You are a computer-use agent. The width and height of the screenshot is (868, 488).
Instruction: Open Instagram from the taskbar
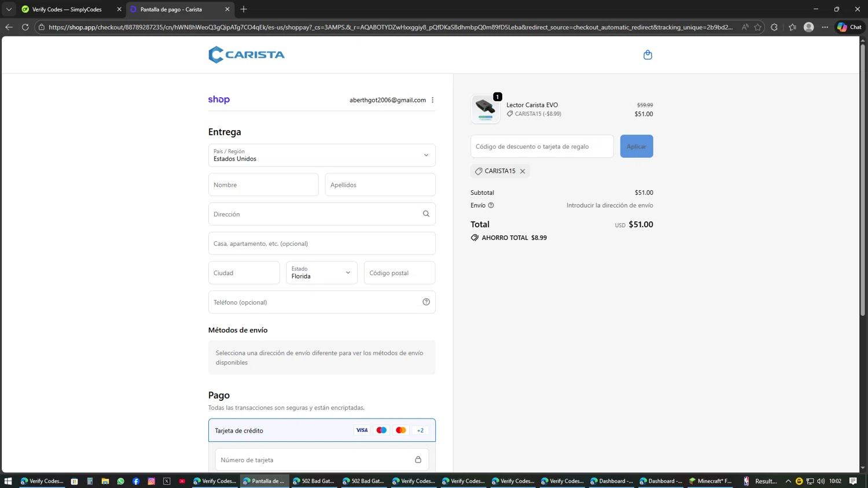pyautogui.click(x=151, y=481)
